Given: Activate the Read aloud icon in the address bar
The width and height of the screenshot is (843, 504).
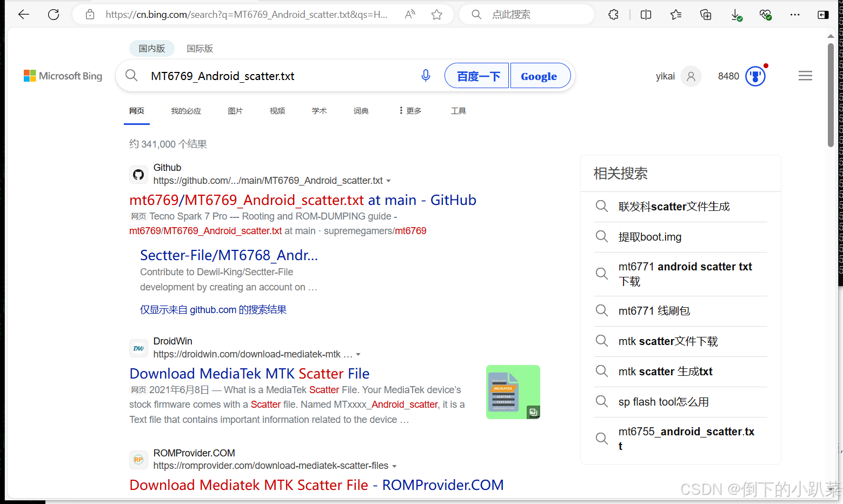Looking at the screenshot, I should [410, 15].
